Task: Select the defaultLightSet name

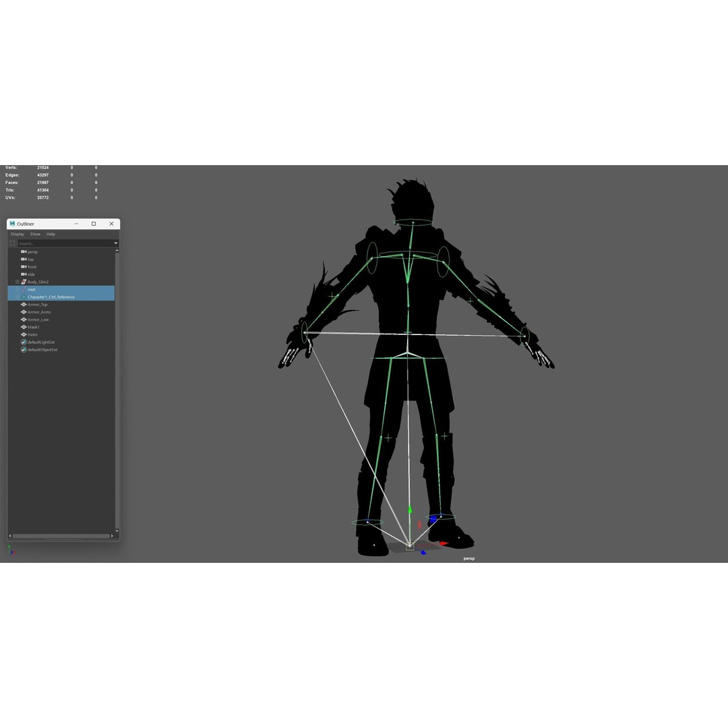Action: [x=41, y=342]
